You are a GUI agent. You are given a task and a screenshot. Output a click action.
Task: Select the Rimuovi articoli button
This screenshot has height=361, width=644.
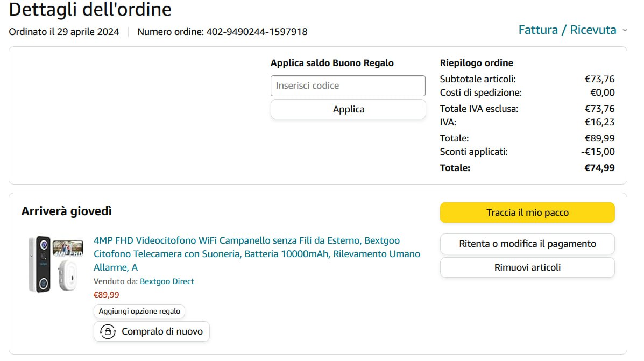(527, 267)
